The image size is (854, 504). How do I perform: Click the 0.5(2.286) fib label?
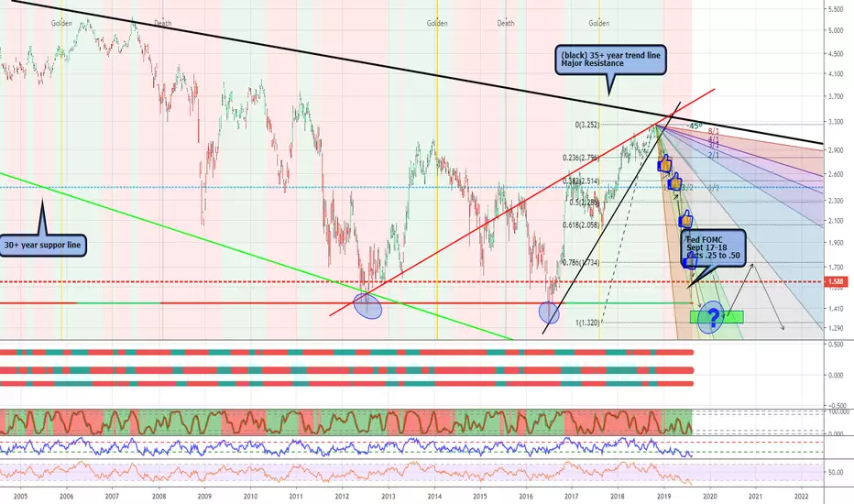pos(585,203)
